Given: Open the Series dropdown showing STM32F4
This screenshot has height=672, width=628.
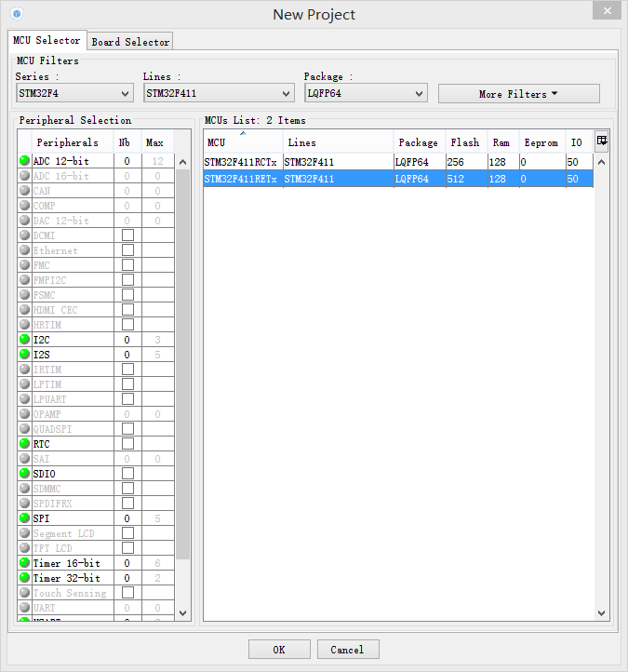Looking at the screenshot, I should point(74,93).
